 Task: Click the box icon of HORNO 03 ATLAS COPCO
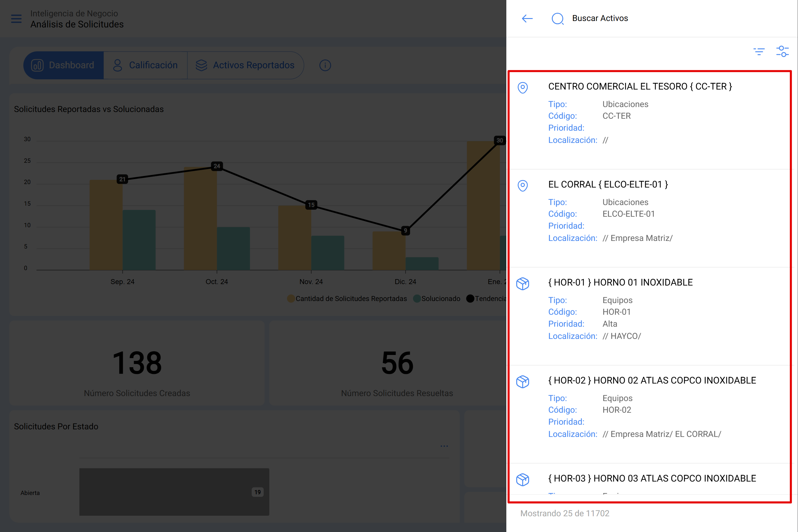tap(522, 480)
